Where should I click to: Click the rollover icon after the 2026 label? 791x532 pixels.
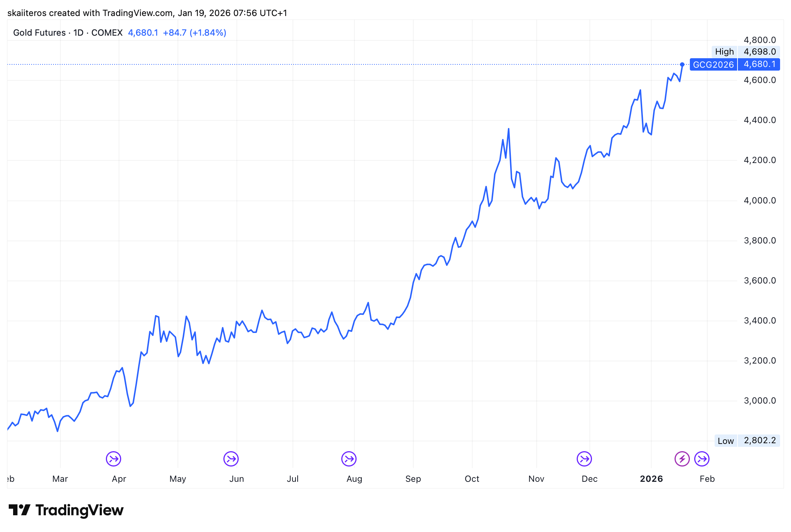pos(701,458)
